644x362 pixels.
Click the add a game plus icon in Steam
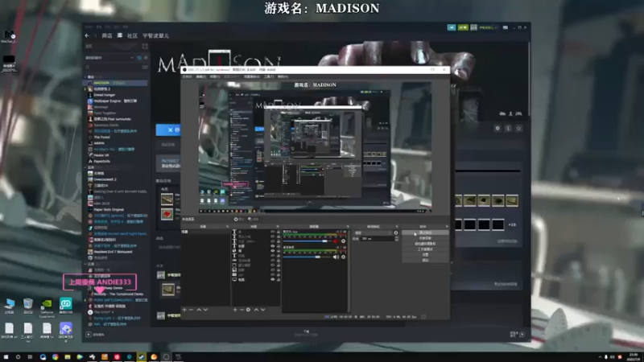(89, 335)
